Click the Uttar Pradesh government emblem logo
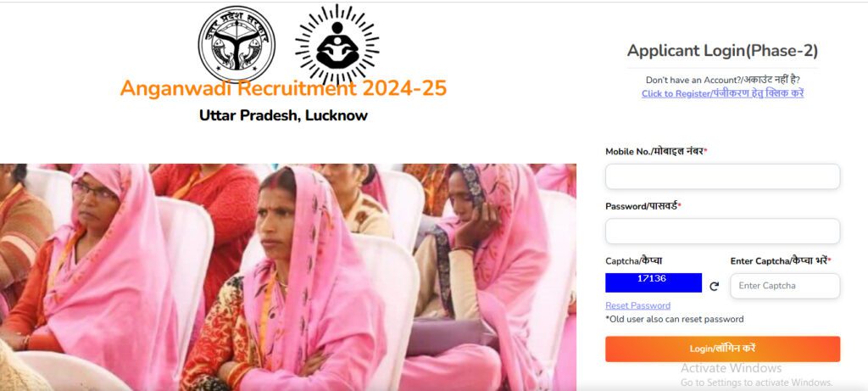This screenshot has height=391, width=868. click(x=236, y=44)
